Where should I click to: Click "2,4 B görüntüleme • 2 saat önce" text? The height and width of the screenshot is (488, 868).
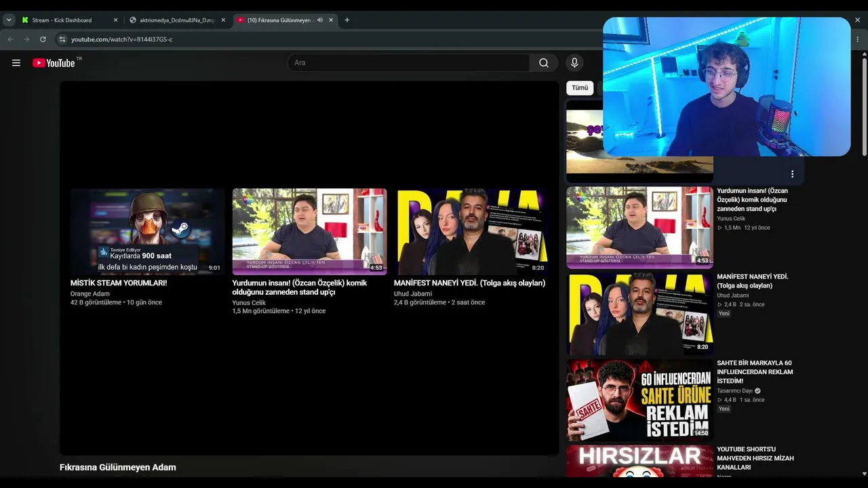point(439,302)
